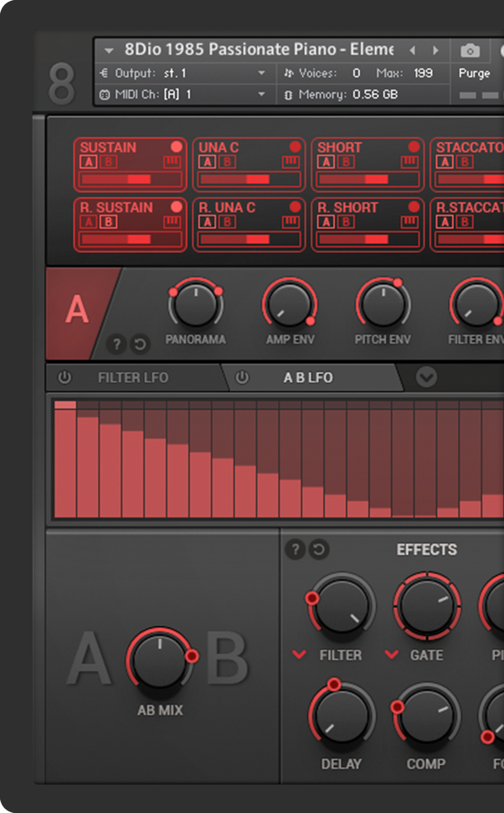This screenshot has width=504, height=813.
Task: Click the camera snapshot icon
Action: [470, 51]
